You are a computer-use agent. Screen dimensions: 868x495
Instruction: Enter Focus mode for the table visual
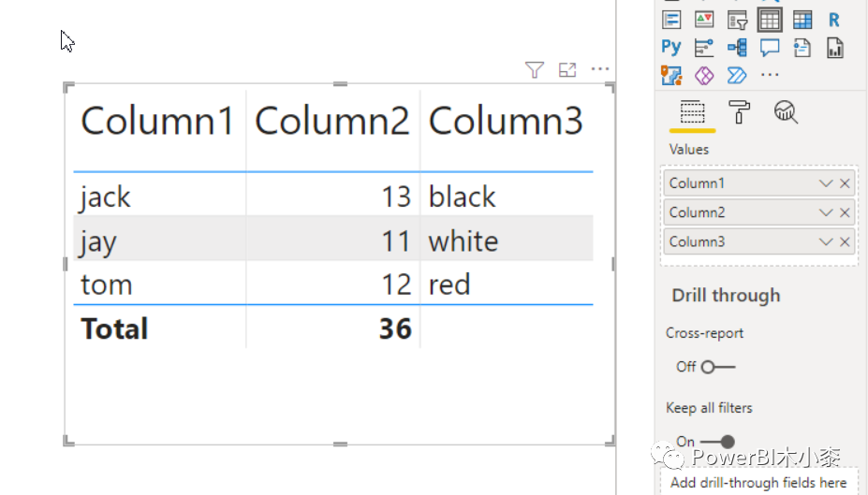pos(567,69)
